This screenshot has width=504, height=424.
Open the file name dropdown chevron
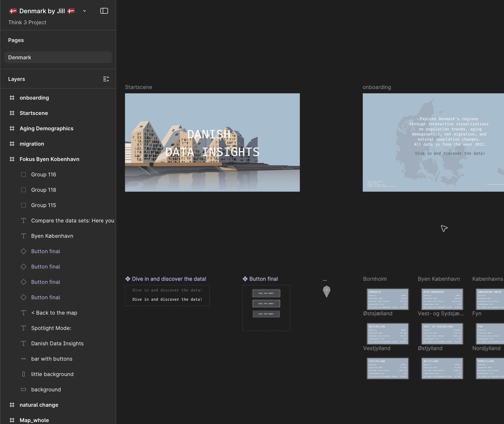coord(84,11)
